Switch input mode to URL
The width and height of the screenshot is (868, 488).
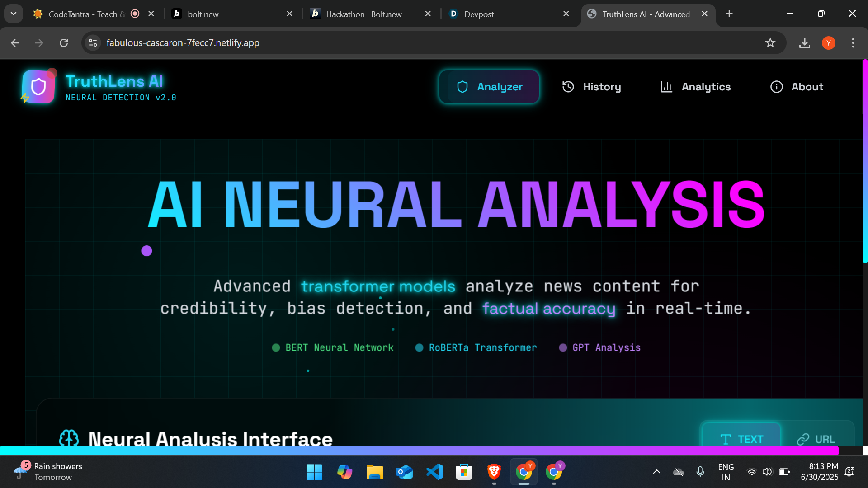pyautogui.click(x=816, y=438)
